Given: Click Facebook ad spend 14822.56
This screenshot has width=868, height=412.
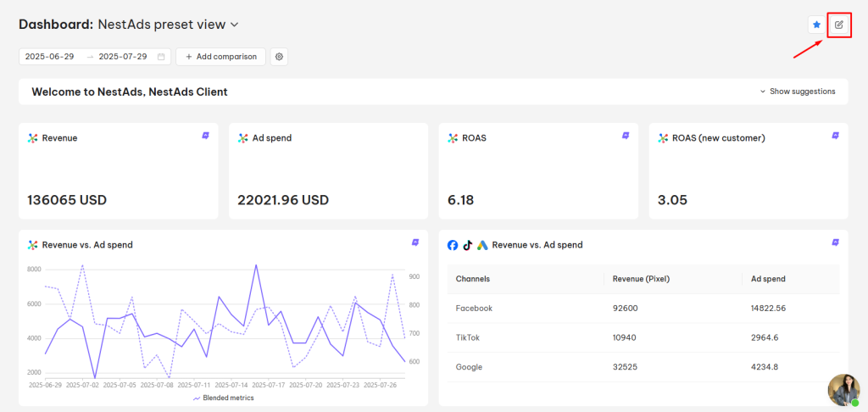Looking at the screenshot, I should click(x=768, y=309).
